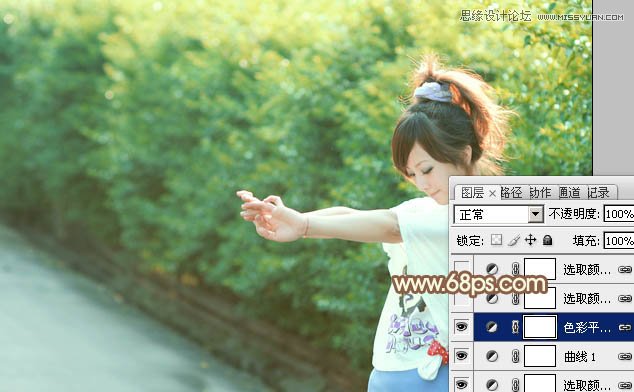Show hidden 选取颜… layer directly above 色彩平…
This screenshot has height=392, width=634.
(x=461, y=298)
